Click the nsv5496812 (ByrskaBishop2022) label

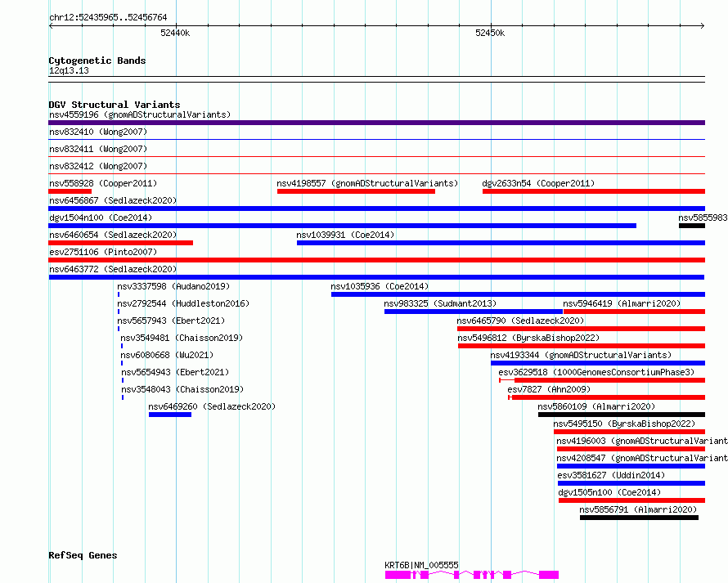pyautogui.click(x=528, y=338)
